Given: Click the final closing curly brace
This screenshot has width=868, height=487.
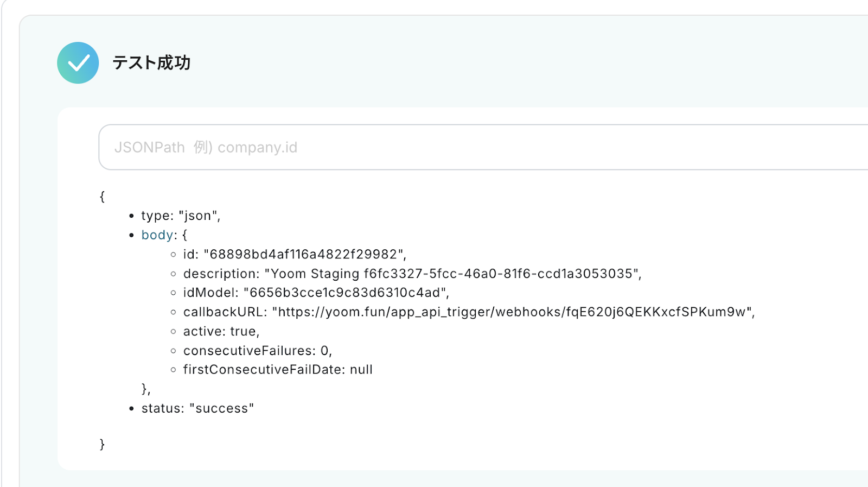Looking at the screenshot, I should (102, 444).
